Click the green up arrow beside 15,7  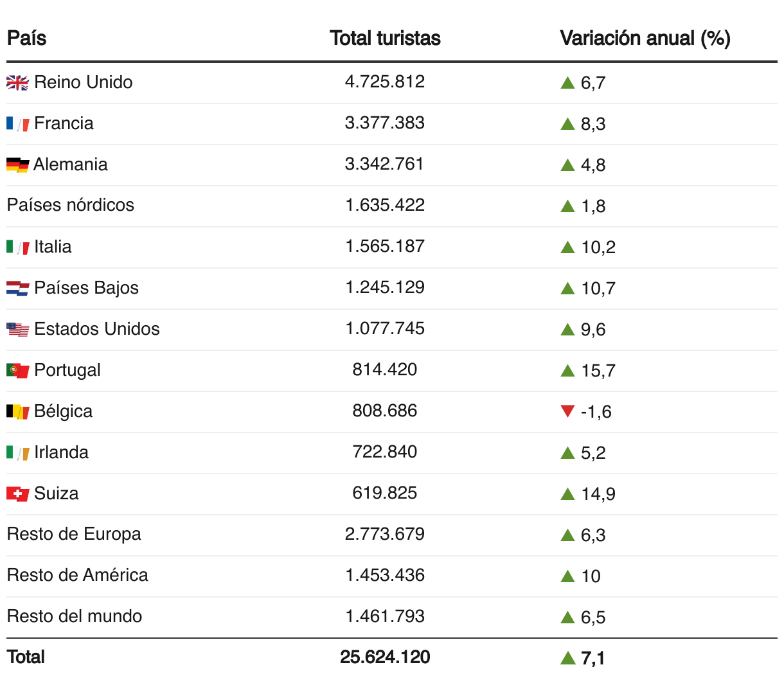(567, 371)
